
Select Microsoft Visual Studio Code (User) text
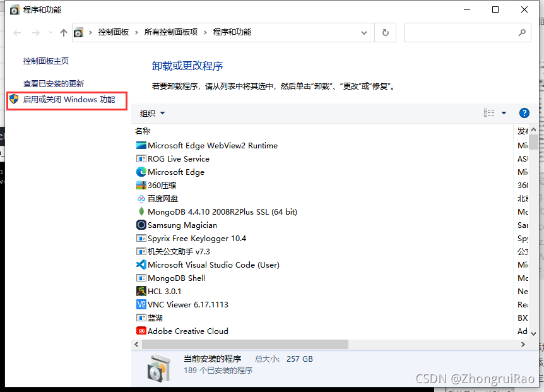coord(214,264)
